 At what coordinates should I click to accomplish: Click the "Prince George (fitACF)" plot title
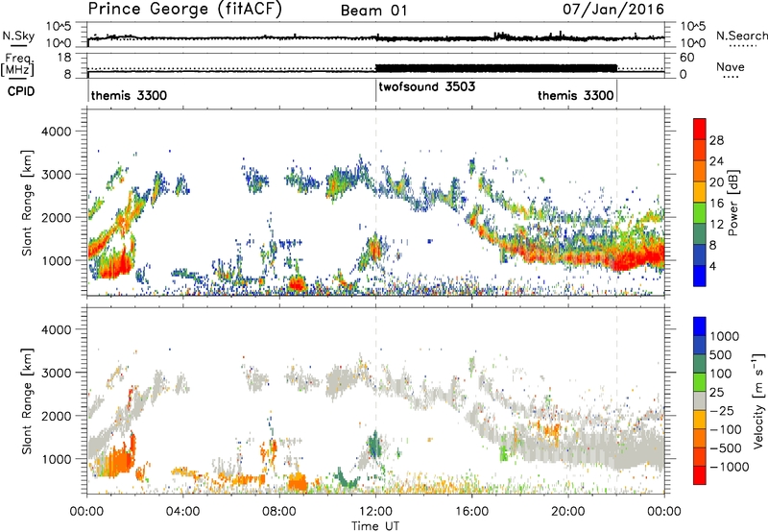[x=184, y=10]
